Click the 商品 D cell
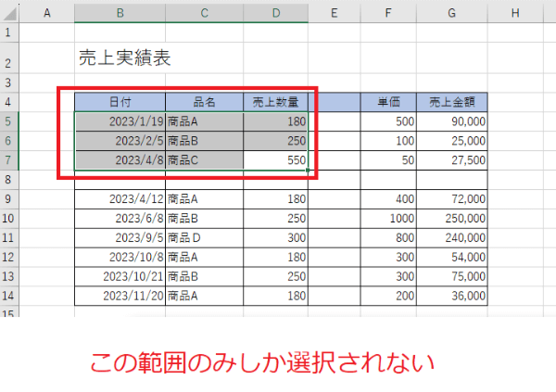The width and height of the screenshot is (556, 392). 204,237
